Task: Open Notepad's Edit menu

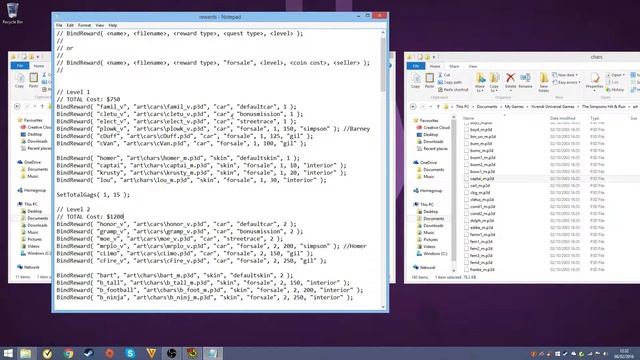Action: pos(70,25)
